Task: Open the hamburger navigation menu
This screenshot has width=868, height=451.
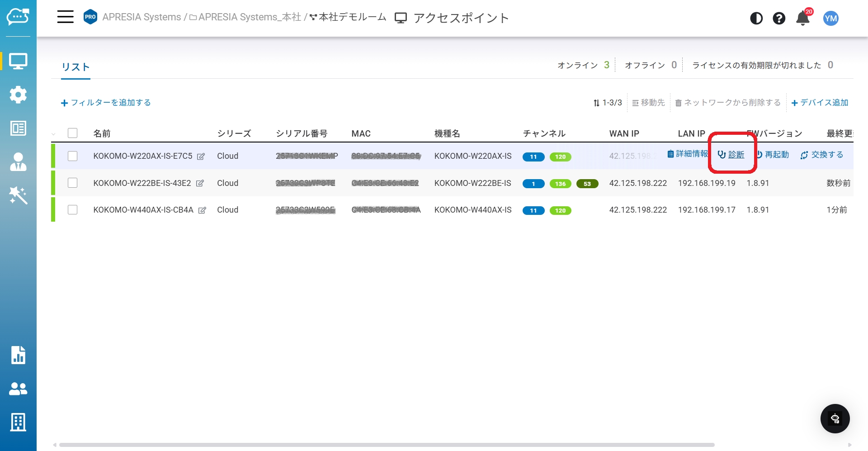Action: pyautogui.click(x=65, y=17)
